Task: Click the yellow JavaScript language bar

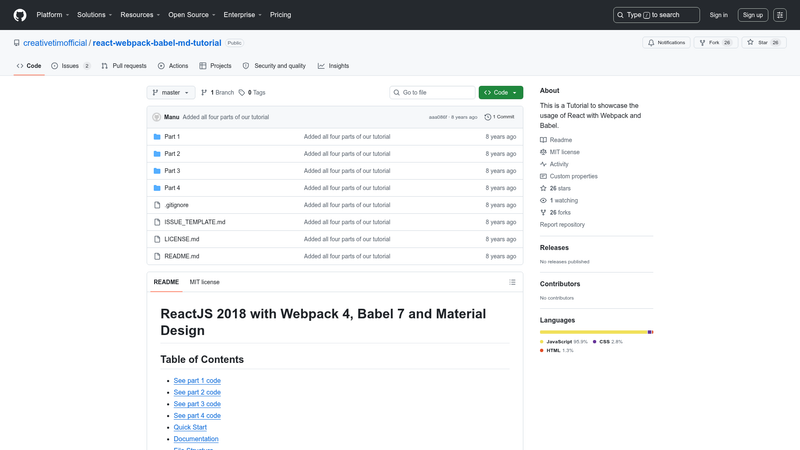Action: pos(593,332)
